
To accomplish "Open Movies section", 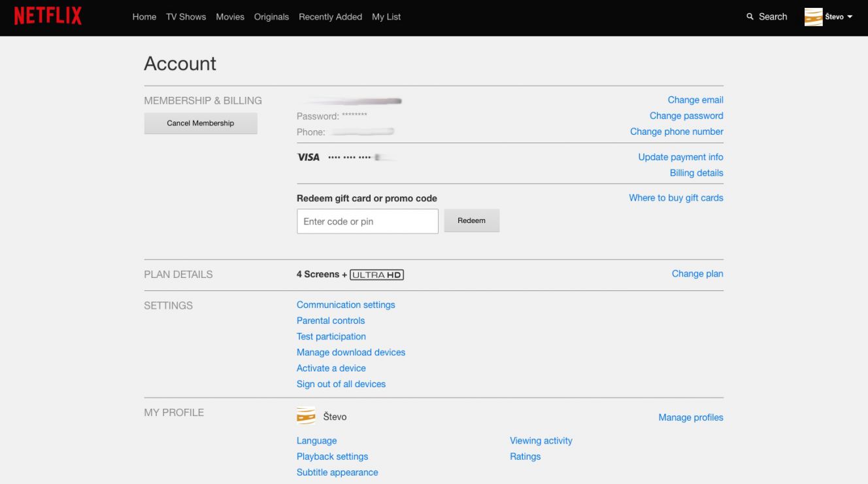I will [230, 17].
